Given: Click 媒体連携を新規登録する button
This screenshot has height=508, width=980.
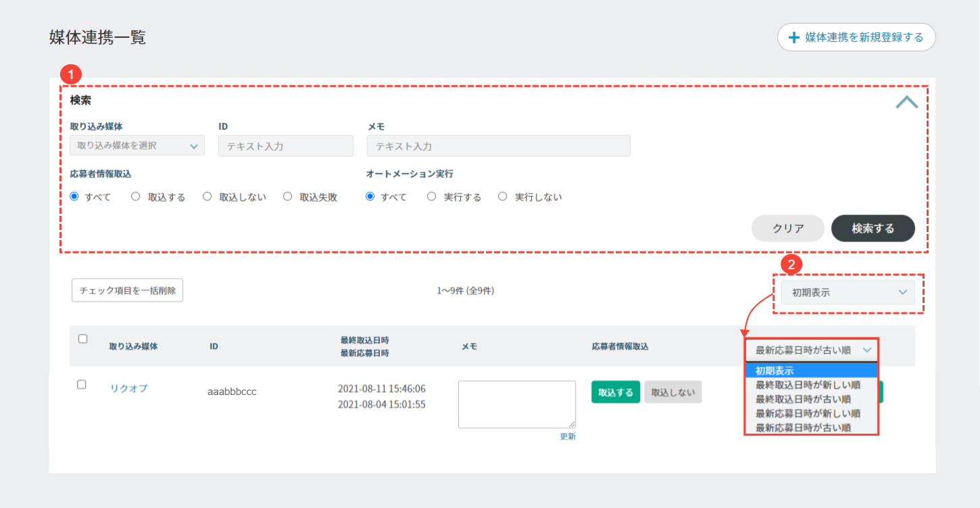Looking at the screenshot, I should [856, 37].
